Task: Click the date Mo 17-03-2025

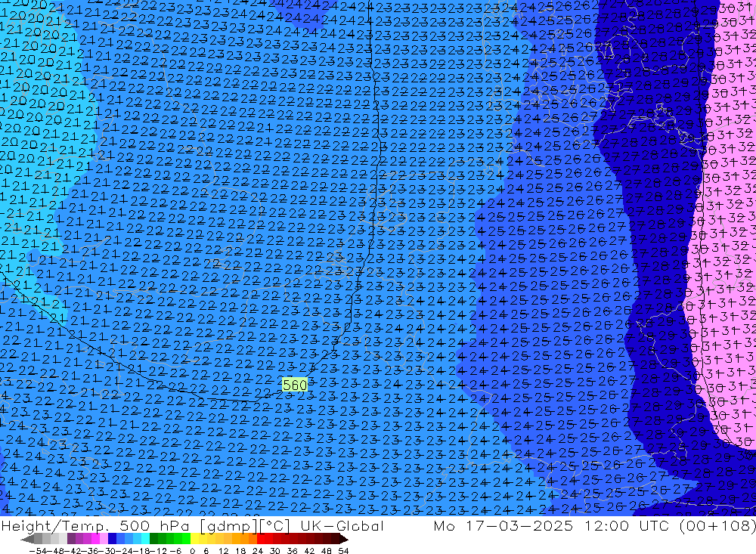Action: point(503,525)
